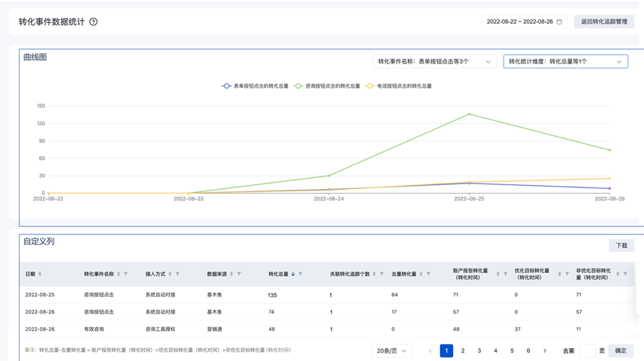
Task: Toggle 表单按钮点击的转化总量 legend series
Action: (255, 86)
